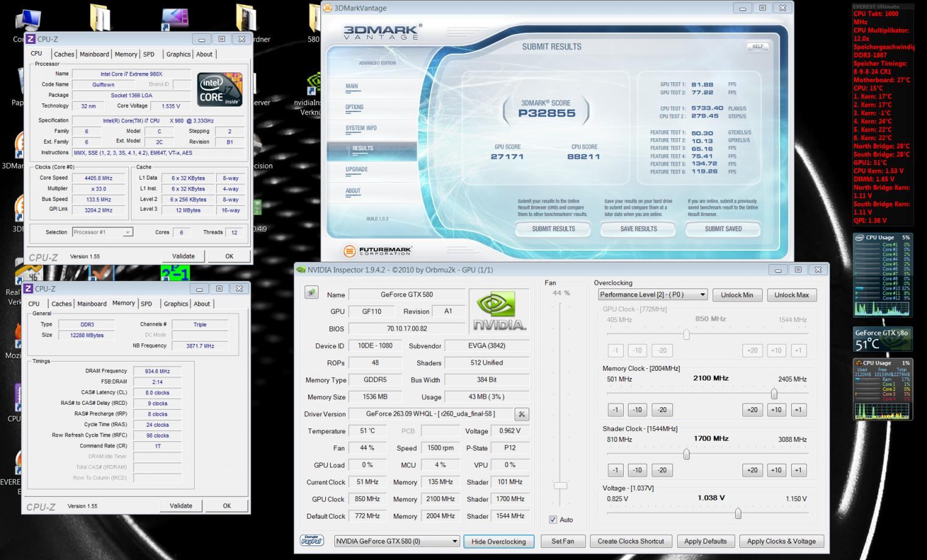
Task: Click the -10 Memory Clock step button
Action: 637,410
